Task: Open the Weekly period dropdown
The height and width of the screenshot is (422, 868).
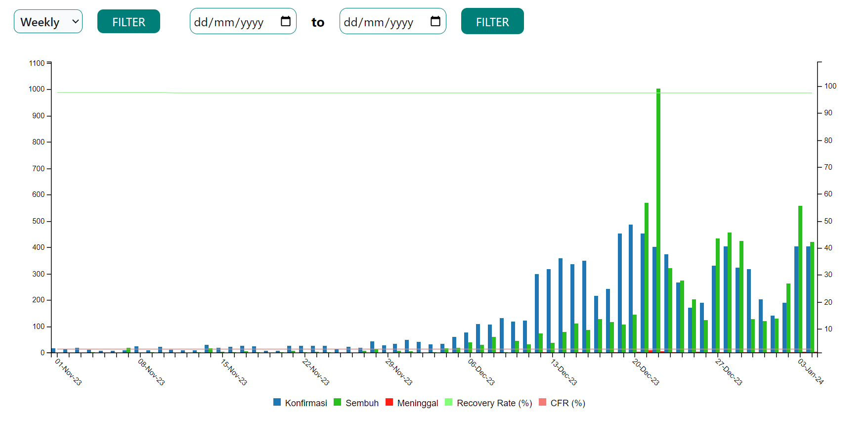Action: (48, 21)
